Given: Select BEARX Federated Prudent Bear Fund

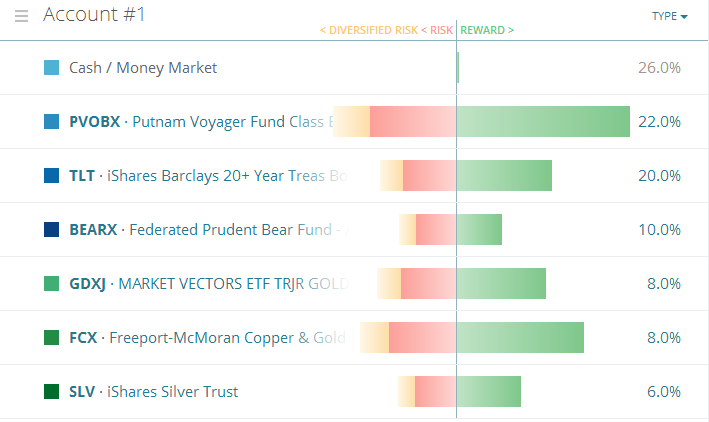Looking at the screenshot, I should tap(200, 230).
